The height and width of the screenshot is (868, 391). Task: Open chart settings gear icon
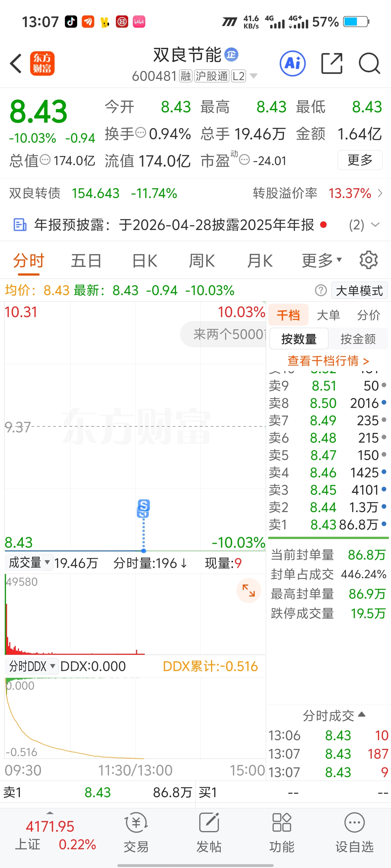click(368, 260)
